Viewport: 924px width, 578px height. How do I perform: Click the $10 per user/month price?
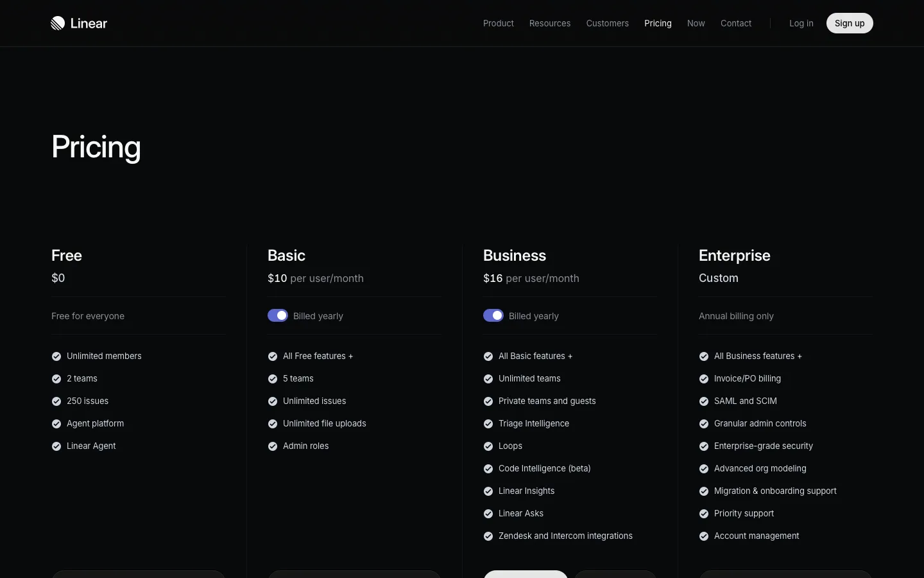tap(316, 278)
